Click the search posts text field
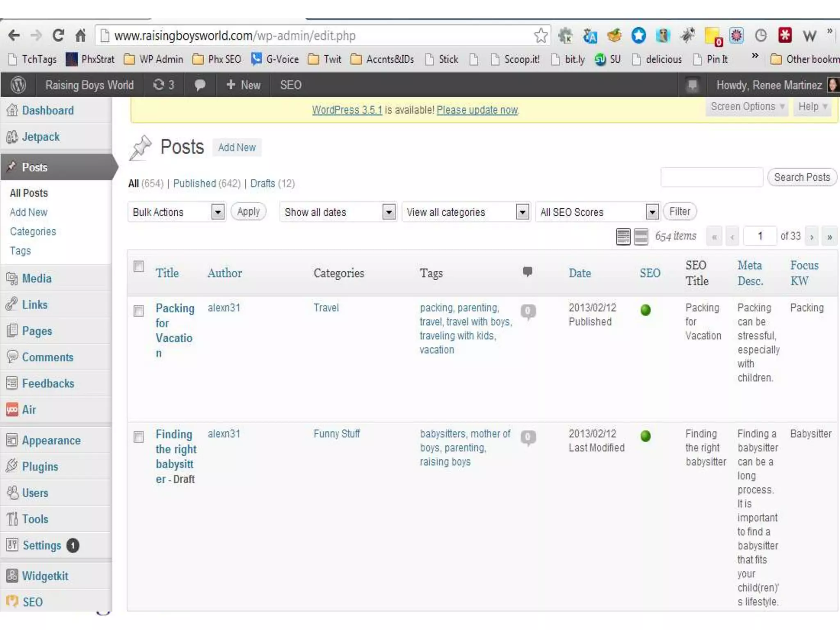Image resolution: width=840 pixels, height=630 pixels. pos(712,177)
